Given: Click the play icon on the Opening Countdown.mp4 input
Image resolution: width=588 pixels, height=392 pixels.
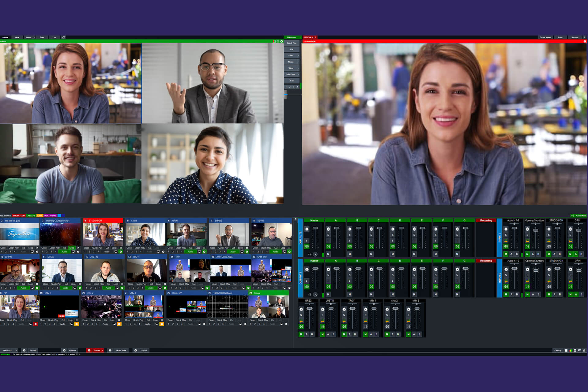Looking at the screenshot, I should [x=78, y=248].
